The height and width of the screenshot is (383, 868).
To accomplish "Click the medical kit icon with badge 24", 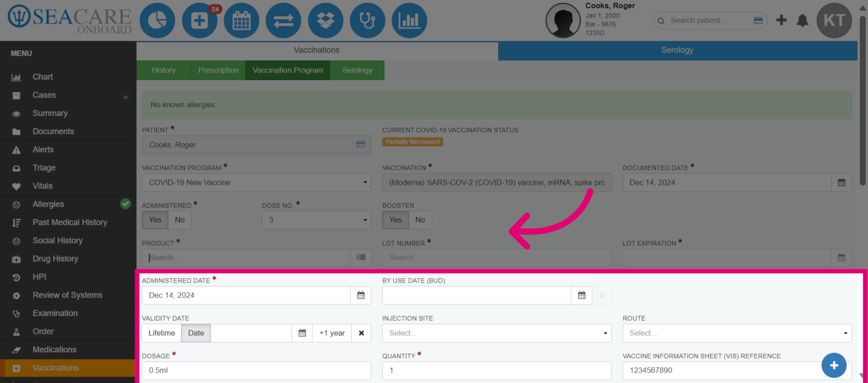I will (199, 20).
